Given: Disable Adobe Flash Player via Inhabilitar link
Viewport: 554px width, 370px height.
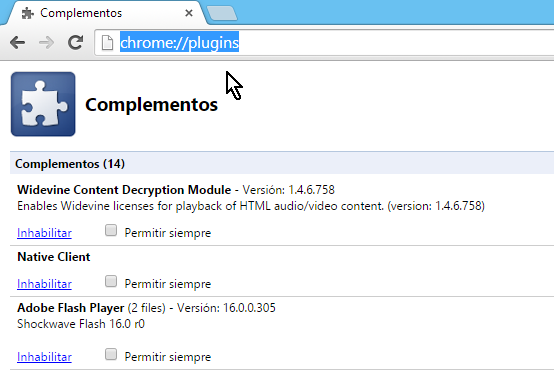Looking at the screenshot, I should tap(45, 357).
